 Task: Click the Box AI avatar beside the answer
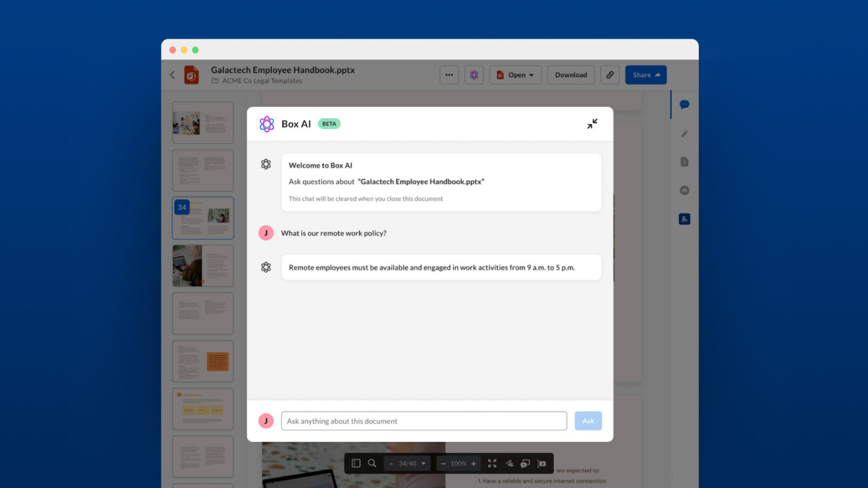[x=266, y=267]
